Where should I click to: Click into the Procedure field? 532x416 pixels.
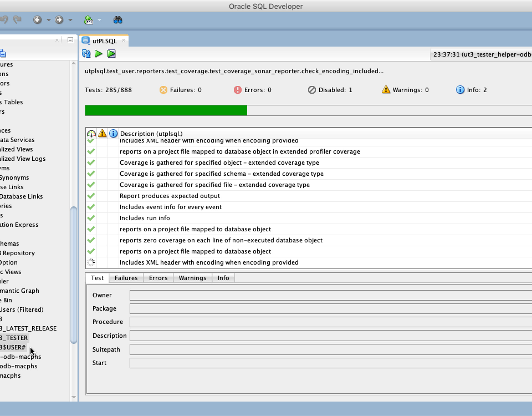click(x=331, y=322)
